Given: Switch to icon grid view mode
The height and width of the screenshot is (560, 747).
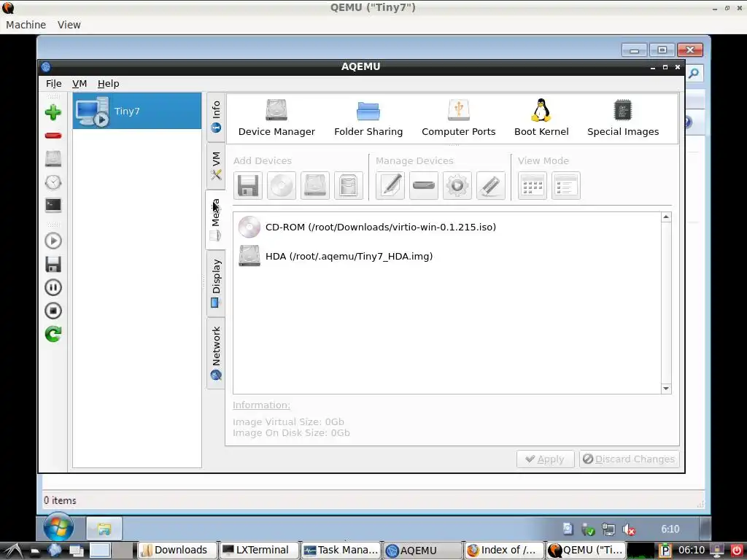Looking at the screenshot, I should [x=532, y=185].
